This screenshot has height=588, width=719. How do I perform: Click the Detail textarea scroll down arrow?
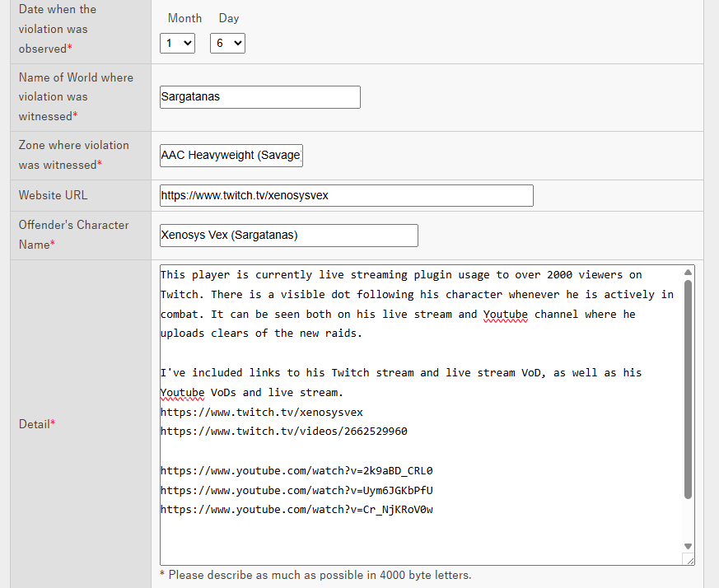(688, 546)
